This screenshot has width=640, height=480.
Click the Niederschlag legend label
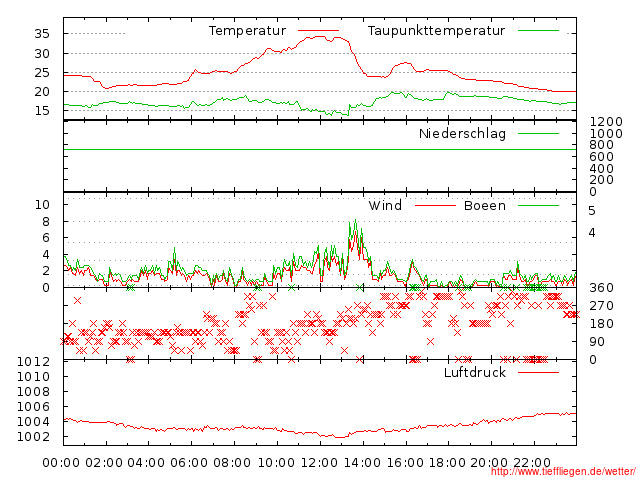[462, 133]
